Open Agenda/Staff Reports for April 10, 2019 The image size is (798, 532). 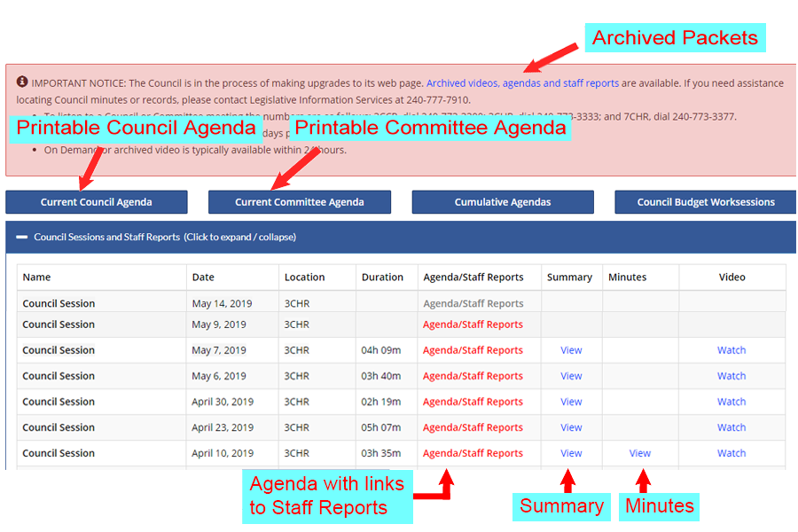coord(473,453)
